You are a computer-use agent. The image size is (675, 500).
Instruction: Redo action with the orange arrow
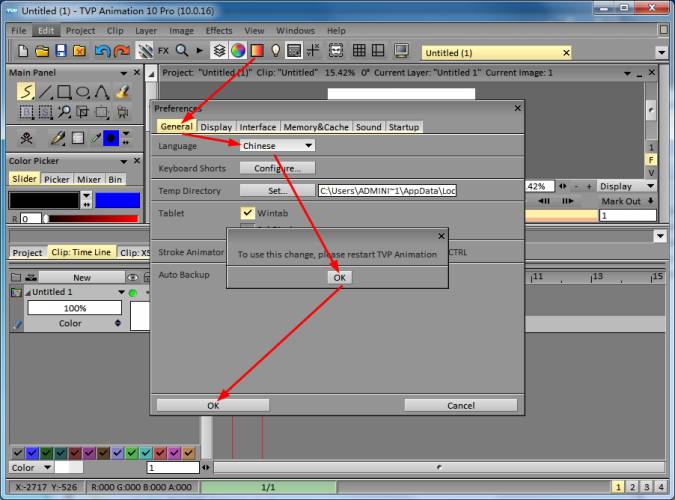(122, 51)
